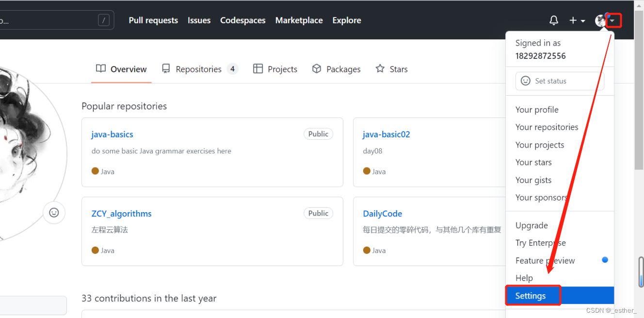
Task: Click the Repositories count badge 4
Action: pyautogui.click(x=232, y=69)
